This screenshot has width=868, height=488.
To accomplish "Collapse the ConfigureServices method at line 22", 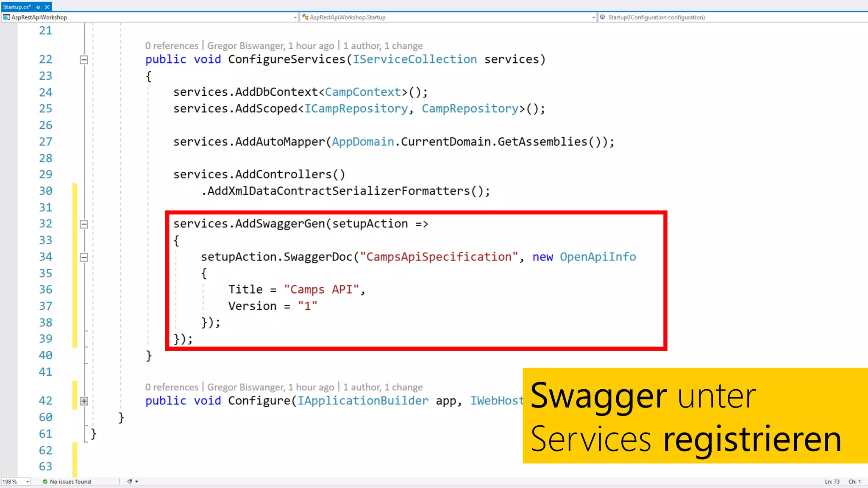I will [x=84, y=60].
